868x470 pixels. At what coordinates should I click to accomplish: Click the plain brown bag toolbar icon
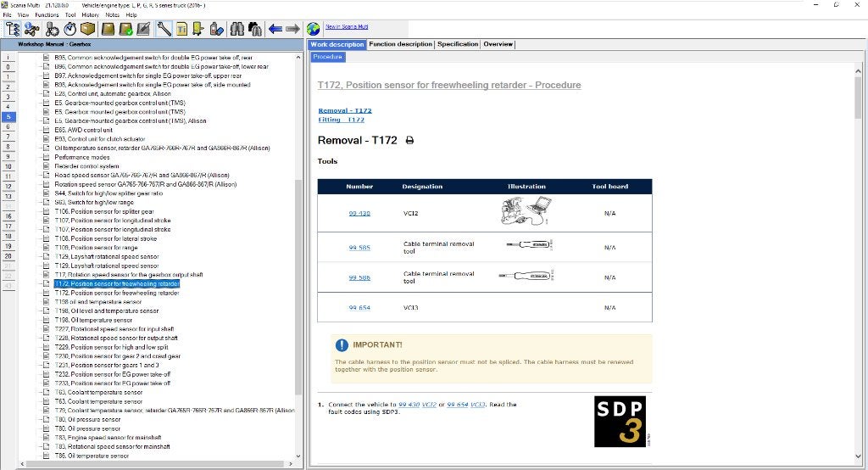[x=108, y=29]
